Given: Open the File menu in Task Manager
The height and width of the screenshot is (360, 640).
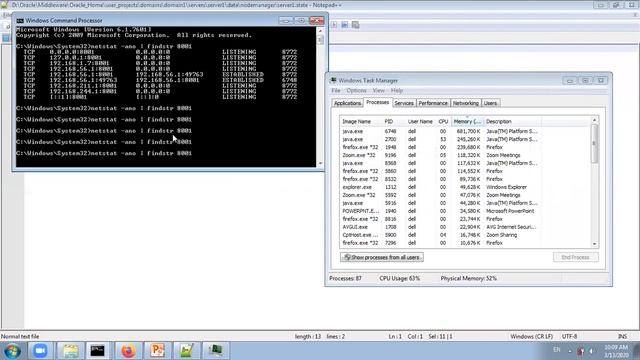Looking at the screenshot, I should 336,91.
